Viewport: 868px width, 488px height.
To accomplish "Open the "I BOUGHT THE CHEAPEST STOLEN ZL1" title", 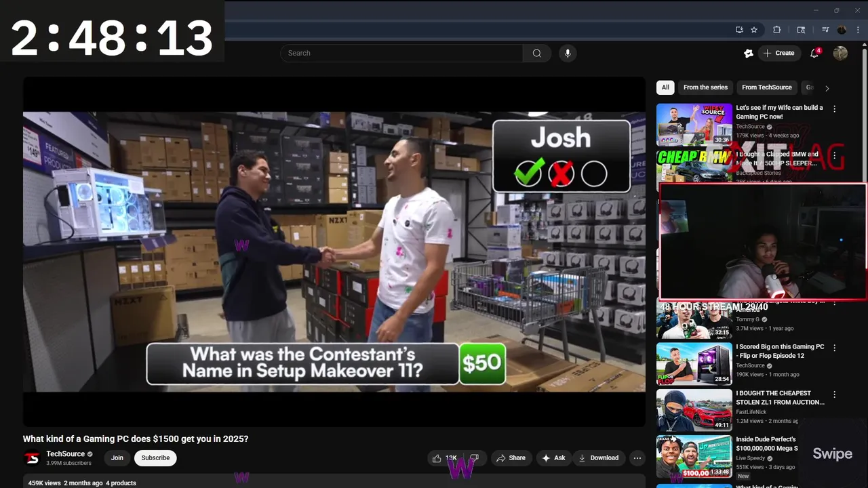I will point(781,397).
